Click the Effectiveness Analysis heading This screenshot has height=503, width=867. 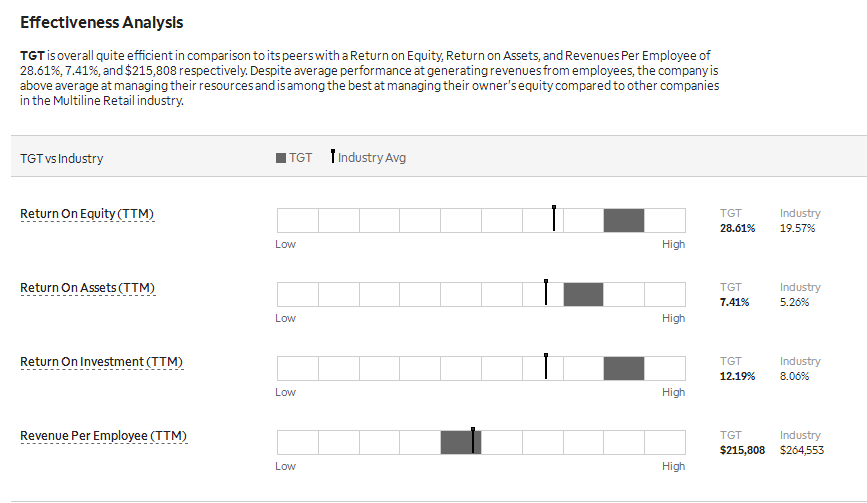tap(102, 23)
